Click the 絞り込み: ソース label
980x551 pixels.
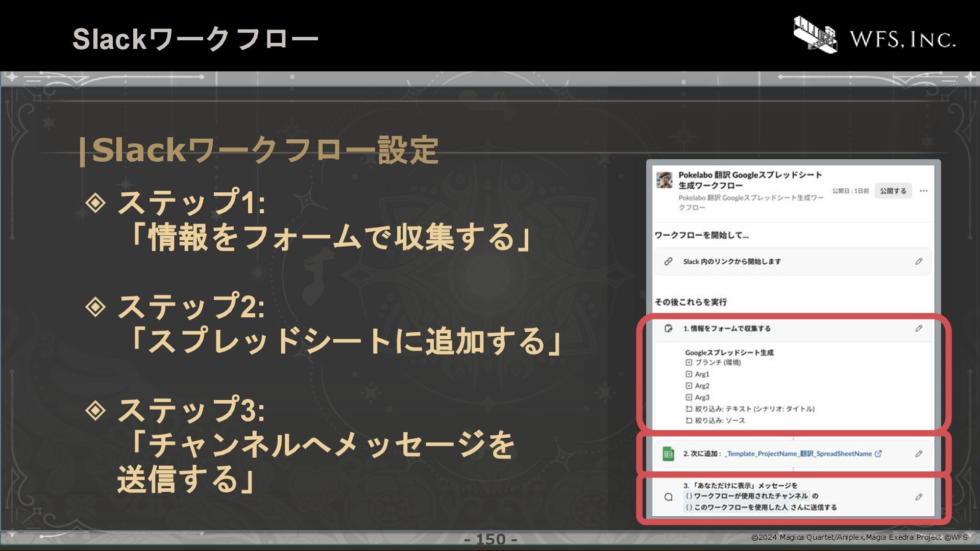(x=720, y=420)
